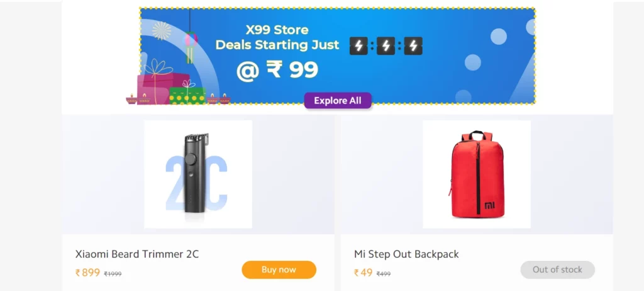Viewport: 644px width, 291px height.
Task: Open the beard trimmer product image
Action: tap(198, 174)
